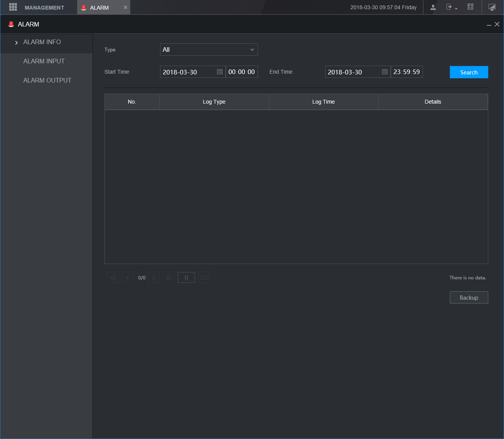This screenshot has width=504, height=439.
Task: Minimize the ALARM panel
Action: tap(489, 25)
